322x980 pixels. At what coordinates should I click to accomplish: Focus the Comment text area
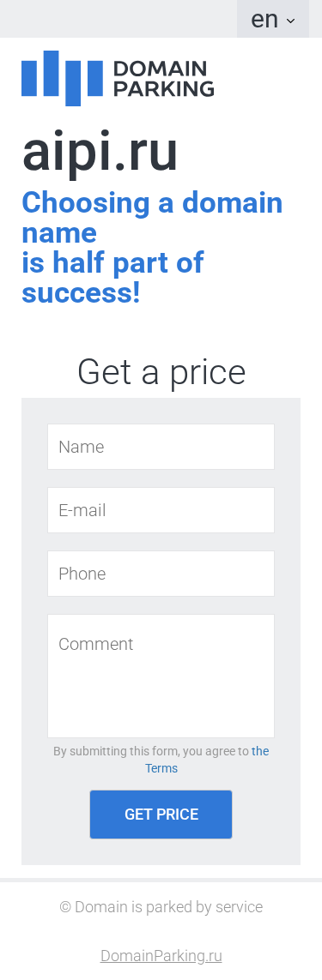[161, 676]
